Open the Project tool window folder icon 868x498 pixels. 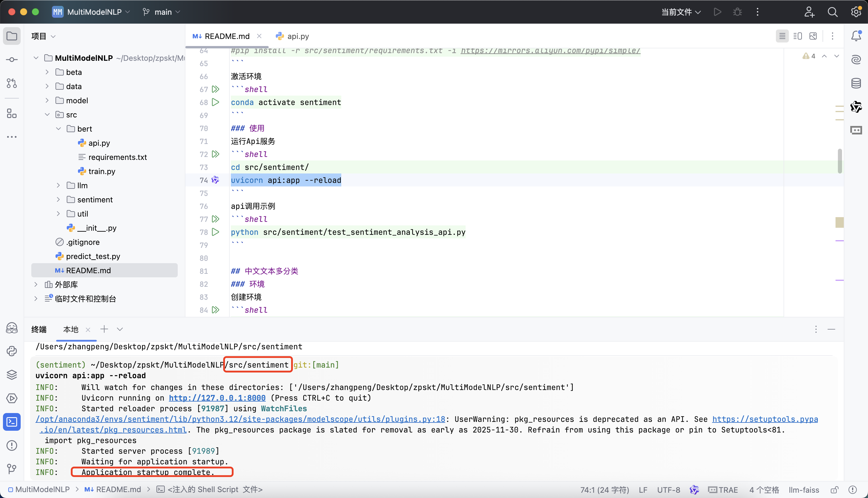pyautogui.click(x=12, y=36)
